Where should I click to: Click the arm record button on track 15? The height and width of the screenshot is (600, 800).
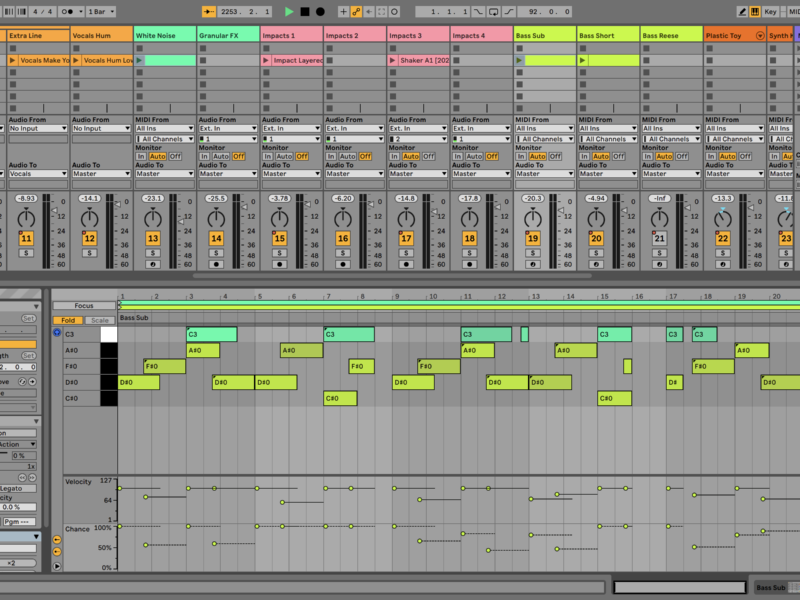[x=279, y=265]
